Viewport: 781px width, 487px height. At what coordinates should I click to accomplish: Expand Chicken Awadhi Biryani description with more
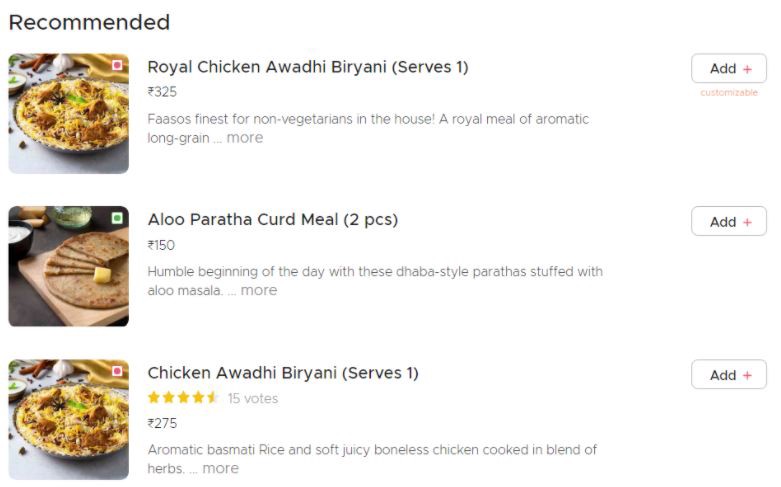221,468
